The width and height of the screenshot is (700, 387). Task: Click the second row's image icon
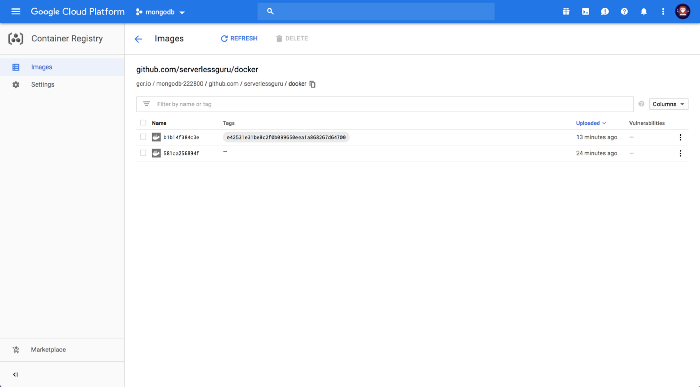[x=156, y=153]
